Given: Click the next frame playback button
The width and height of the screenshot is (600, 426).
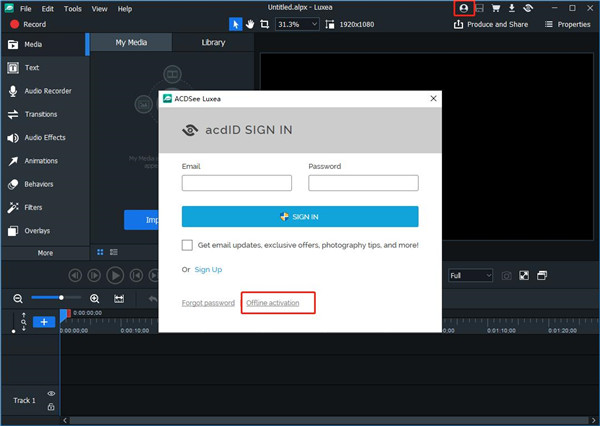Looking at the screenshot, I should coord(94,276).
